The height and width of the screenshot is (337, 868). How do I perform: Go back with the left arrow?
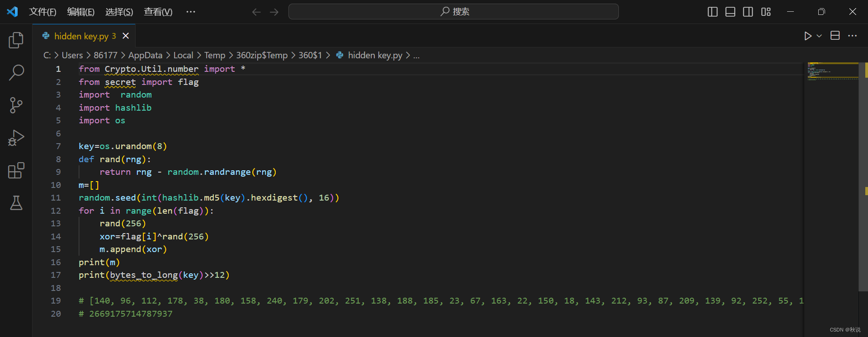[256, 12]
